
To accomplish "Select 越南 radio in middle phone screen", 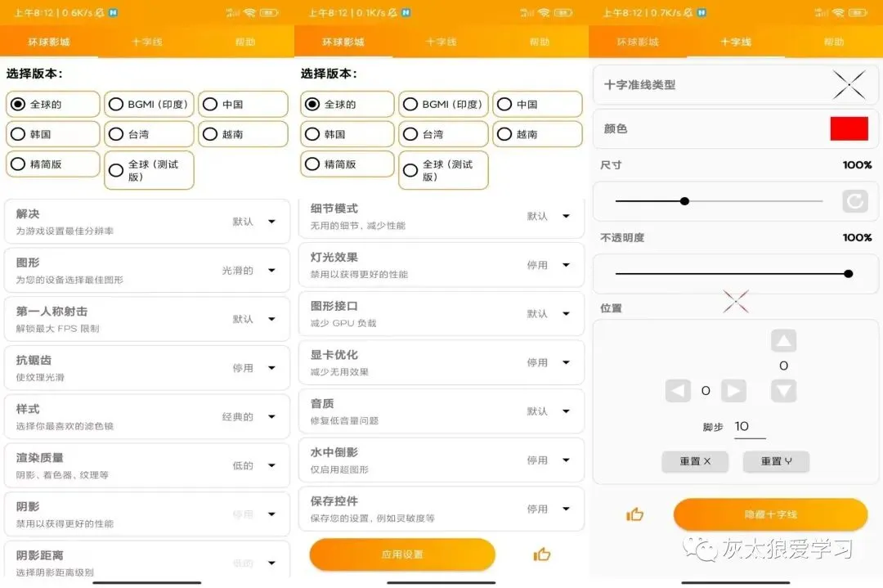I will click(537, 134).
